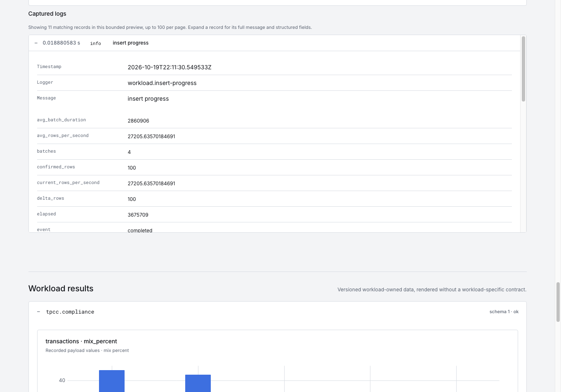The width and height of the screenshot is (561, 392).
Task: Click the event value completed
Action: coord(140,230)
